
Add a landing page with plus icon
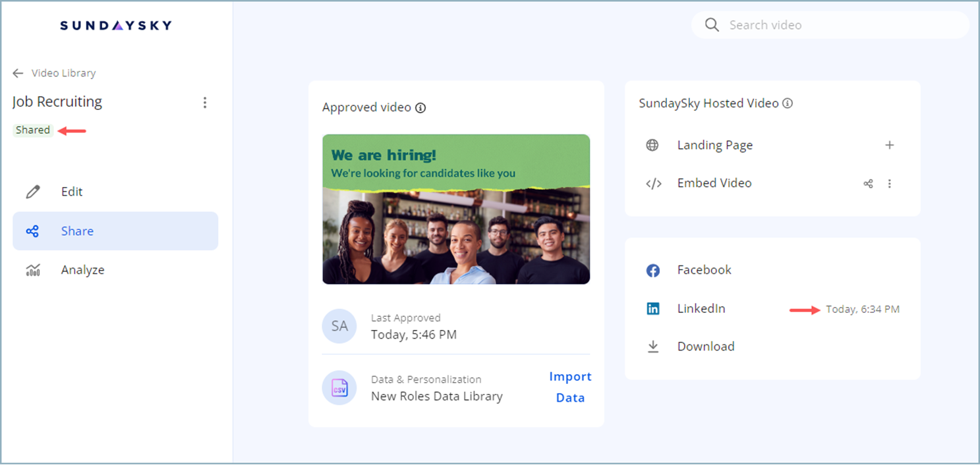point(889,145)
